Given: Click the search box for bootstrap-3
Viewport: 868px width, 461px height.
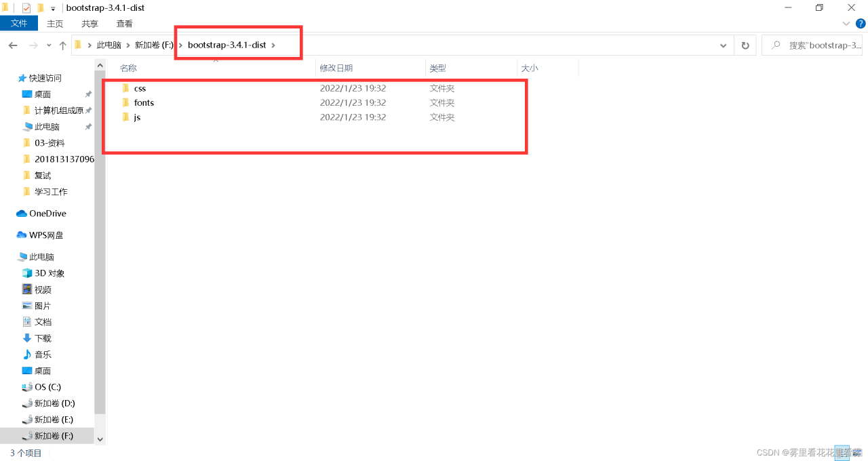Looking at the screenshot, I should pos(812,45).
